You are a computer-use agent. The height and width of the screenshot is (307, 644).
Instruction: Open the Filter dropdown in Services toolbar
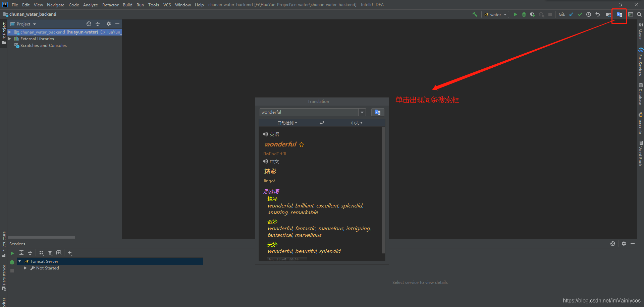click(50, 253)
